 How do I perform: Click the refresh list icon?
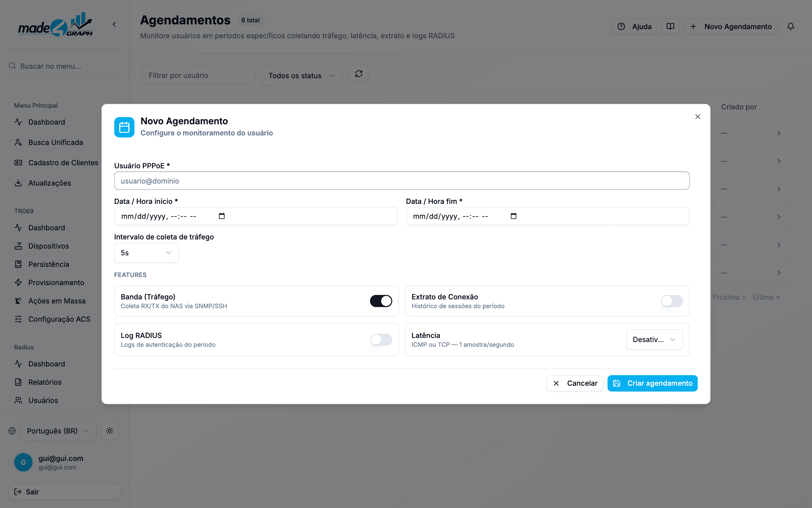359,74
